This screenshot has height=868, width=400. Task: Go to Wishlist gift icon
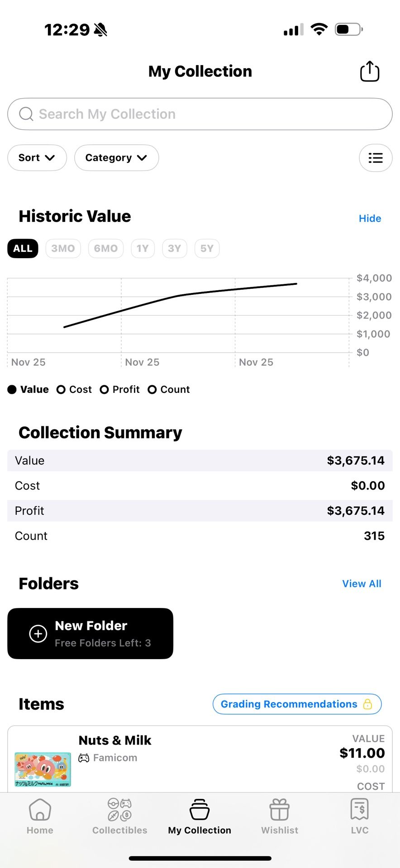click(280, 809)
